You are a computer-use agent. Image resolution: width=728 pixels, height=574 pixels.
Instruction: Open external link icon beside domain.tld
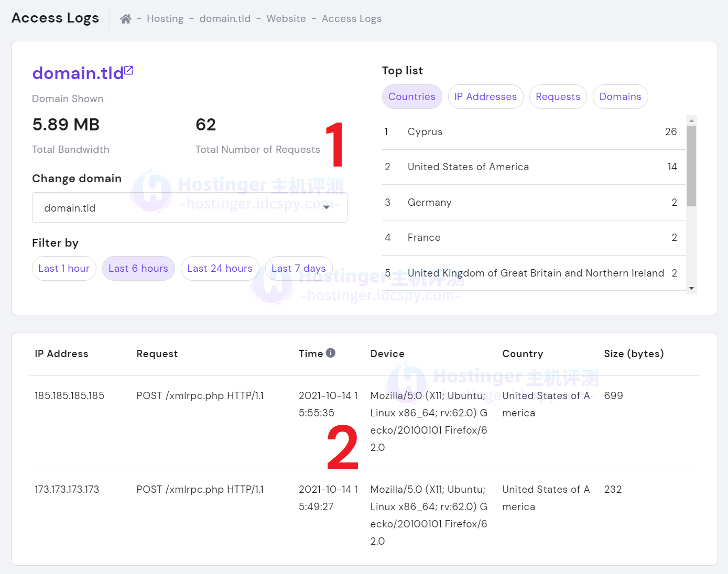[x=129, y=70]
